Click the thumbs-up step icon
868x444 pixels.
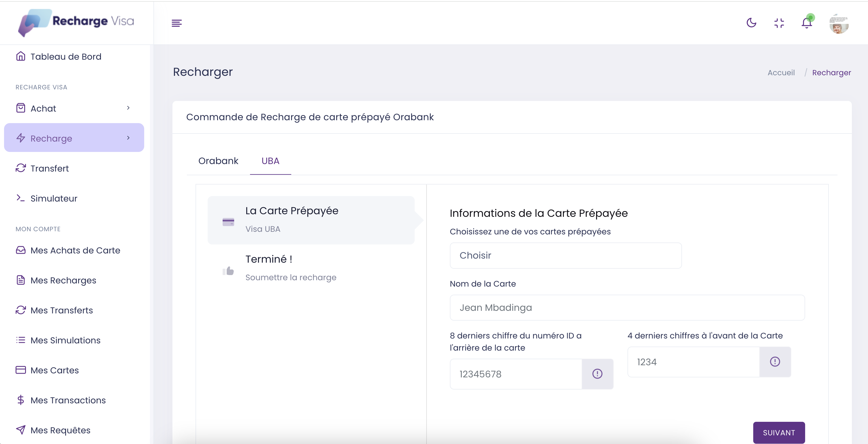[228, 270]
